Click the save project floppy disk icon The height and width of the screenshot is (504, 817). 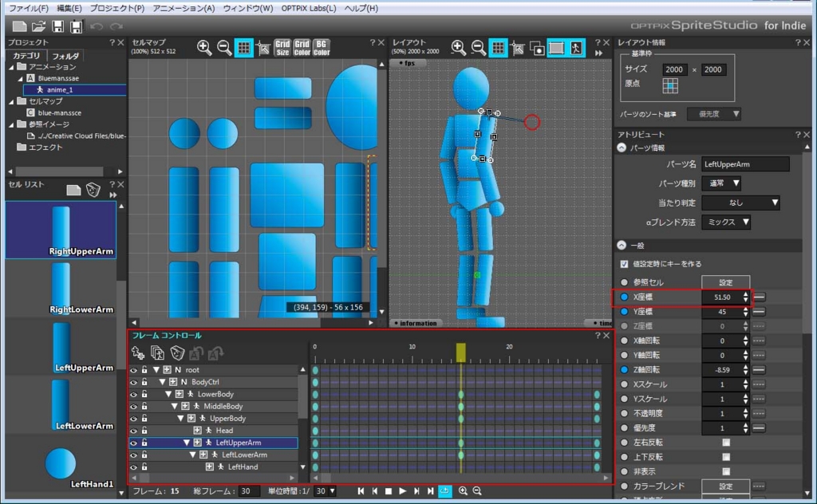[x=57, y=26]
